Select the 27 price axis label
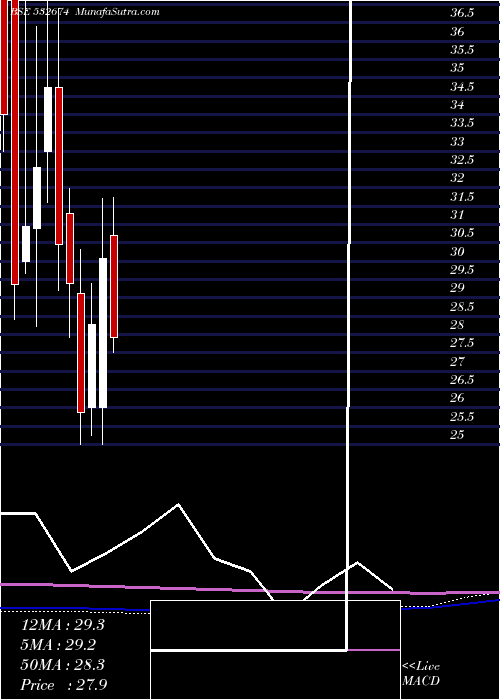The image size is (500, 700). 457,361
